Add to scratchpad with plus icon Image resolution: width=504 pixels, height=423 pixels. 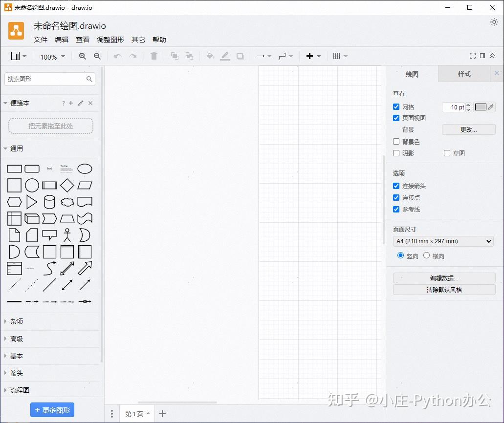71,103
